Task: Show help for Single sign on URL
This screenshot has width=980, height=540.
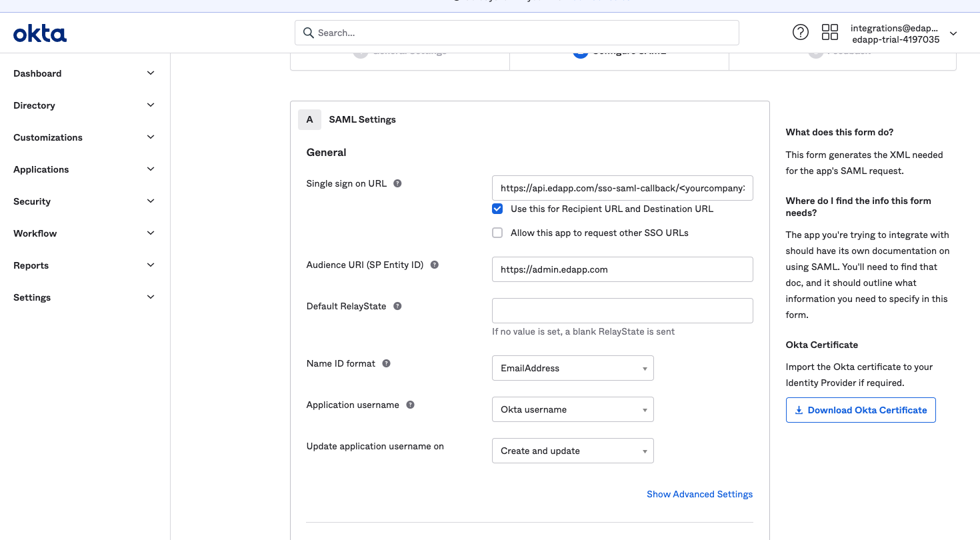Action: pyautogui.click(x=397, y=183)
